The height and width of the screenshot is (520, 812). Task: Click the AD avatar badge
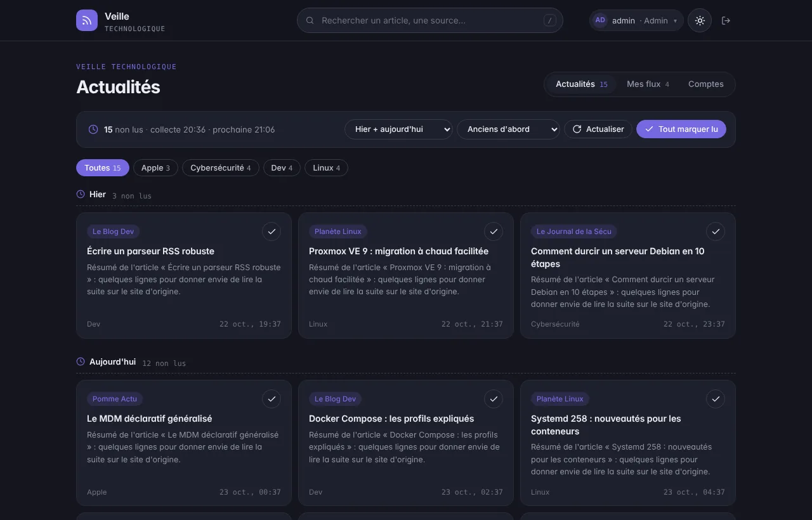600,20
